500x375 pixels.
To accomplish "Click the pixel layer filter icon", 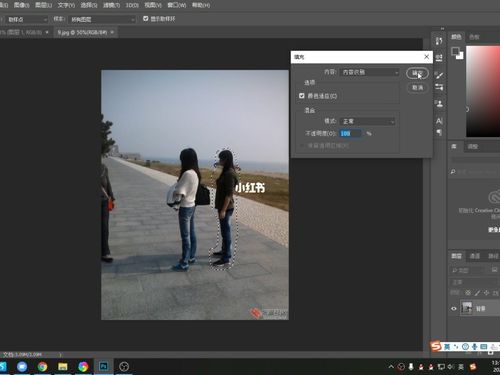I will tap(495, 270).
